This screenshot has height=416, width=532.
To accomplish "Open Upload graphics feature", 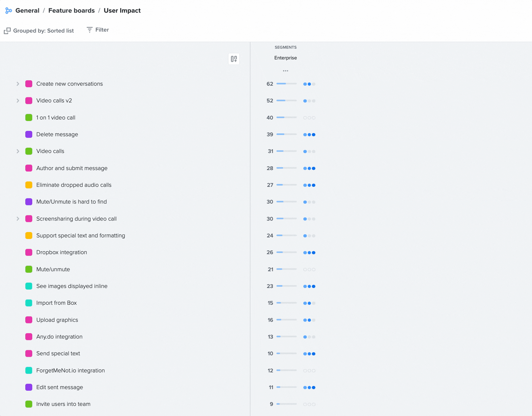I will tap(57, 320).
